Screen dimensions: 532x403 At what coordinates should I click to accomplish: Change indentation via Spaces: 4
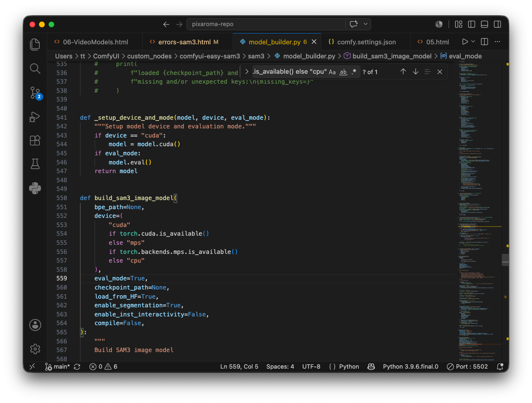(x=280, y=367)
